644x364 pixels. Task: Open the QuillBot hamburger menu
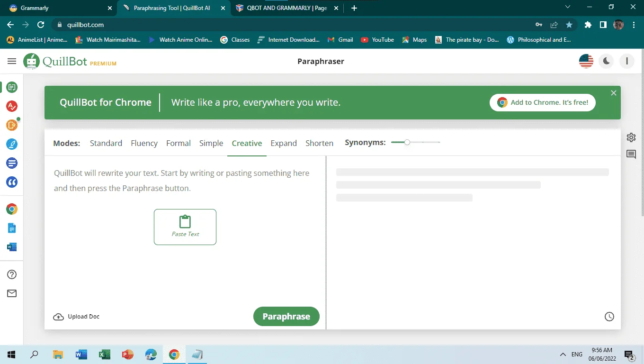(x=12, y=61)
